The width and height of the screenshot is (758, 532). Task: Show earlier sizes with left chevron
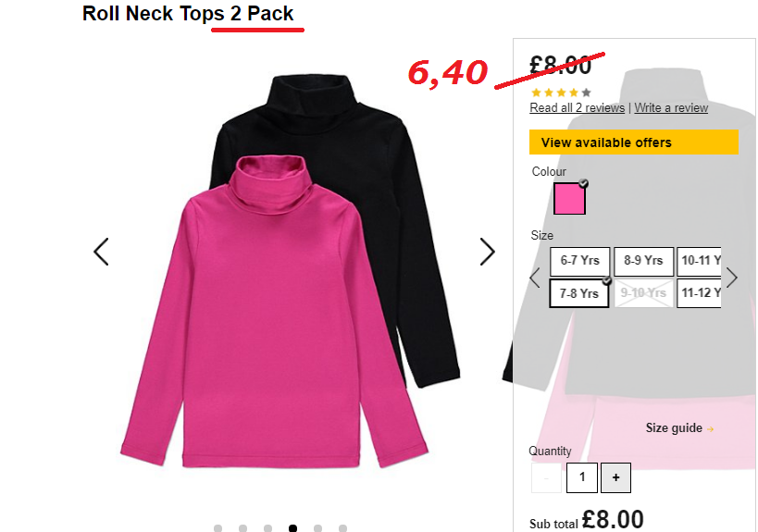pos(535,278)
